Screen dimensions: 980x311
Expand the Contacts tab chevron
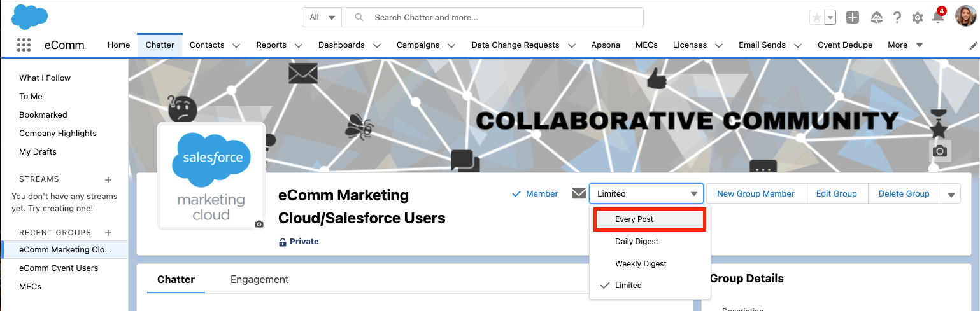click(x=236, y=45)
